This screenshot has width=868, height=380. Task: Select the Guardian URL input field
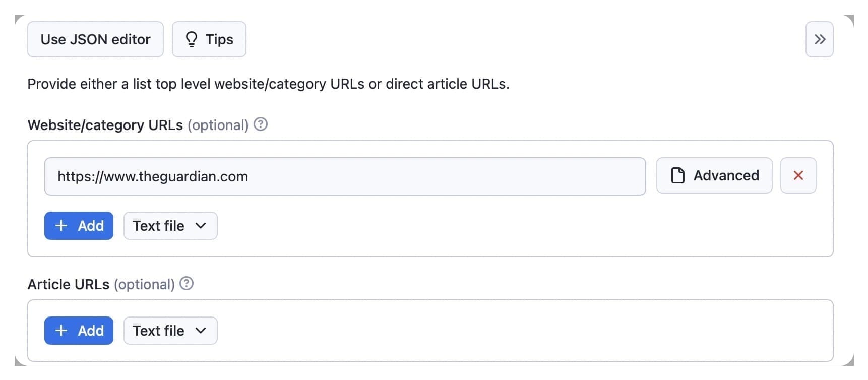point(345,176)
